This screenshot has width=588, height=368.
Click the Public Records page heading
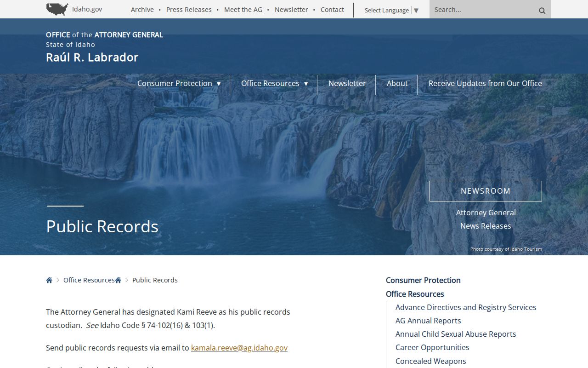click(x=102, y=226)
